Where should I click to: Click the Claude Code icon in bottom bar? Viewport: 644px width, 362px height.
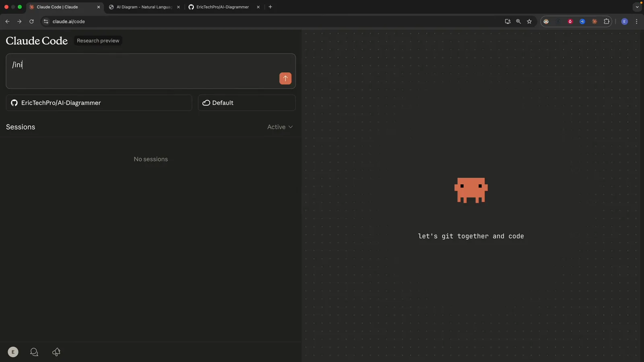[x=56, y=352]
